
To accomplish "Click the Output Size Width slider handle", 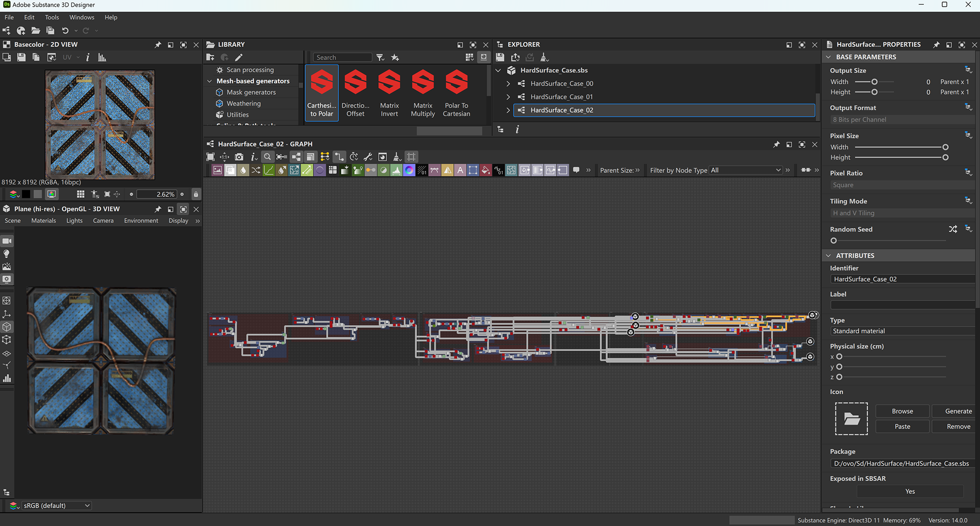I will [874, 82].
